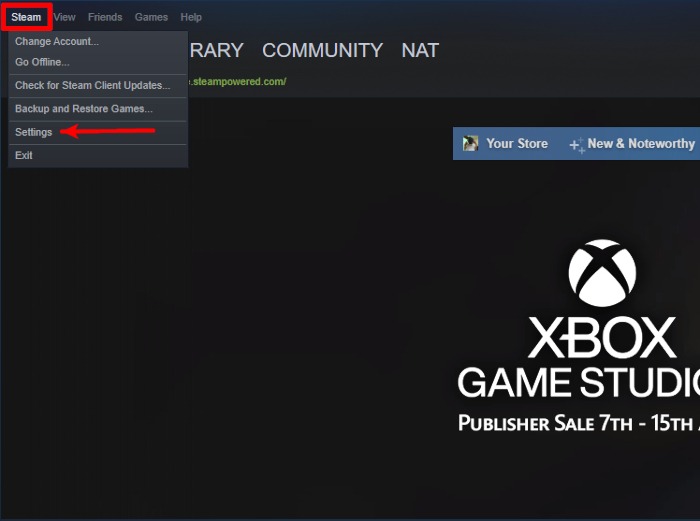Viewport: 700px width, 521px height.
Task: Open the Xbox Game Studios sale banner
Action: coord(579,337)
